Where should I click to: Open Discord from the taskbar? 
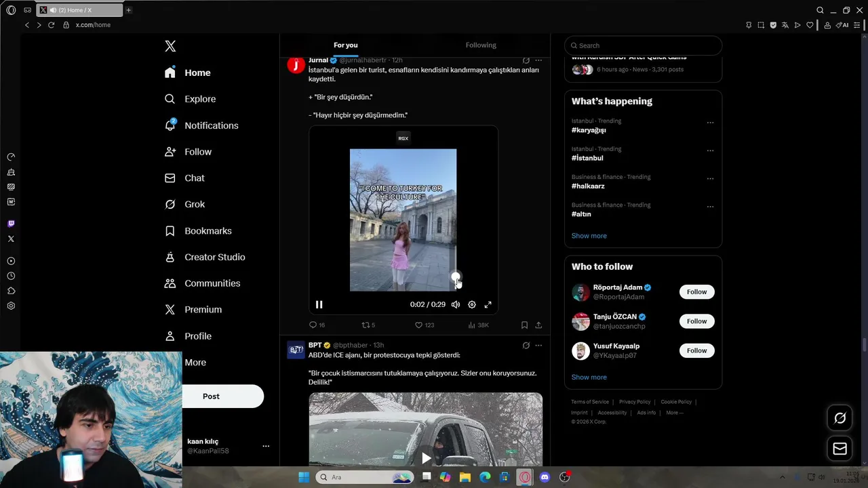coord(545,477)
